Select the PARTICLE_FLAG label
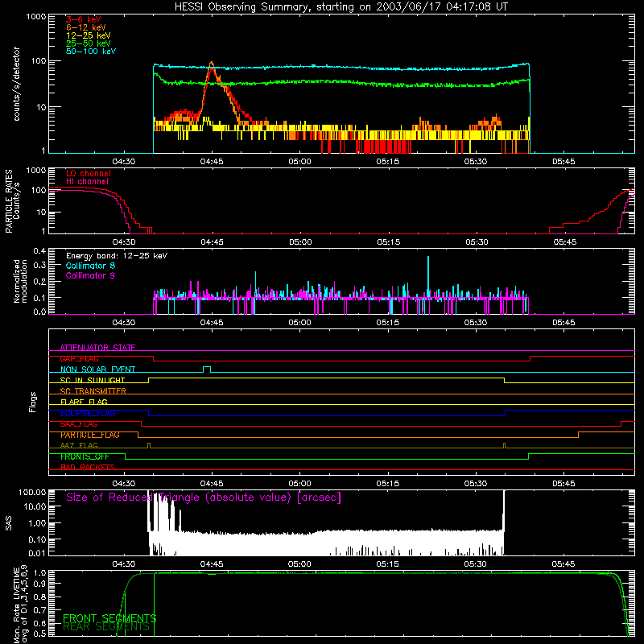Screen dimensions: 644x644 pyautogui.click(x=90, y=435)
